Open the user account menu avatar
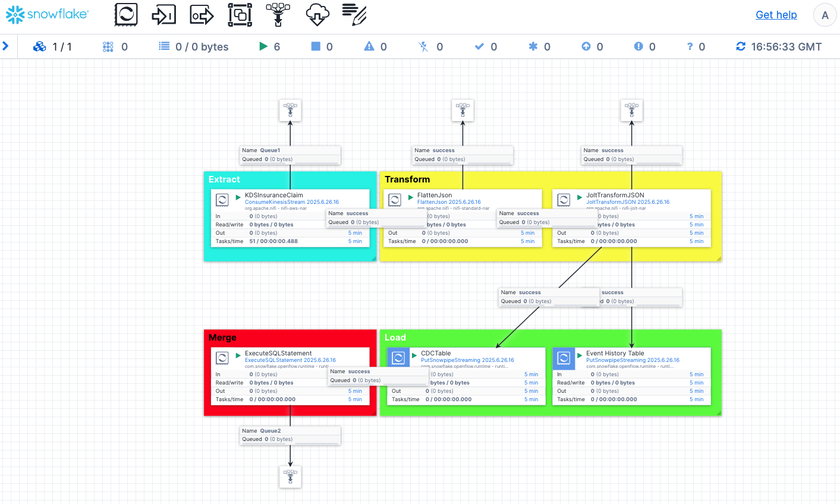This screenshot has height=504, width=840. tap(825, 15)
